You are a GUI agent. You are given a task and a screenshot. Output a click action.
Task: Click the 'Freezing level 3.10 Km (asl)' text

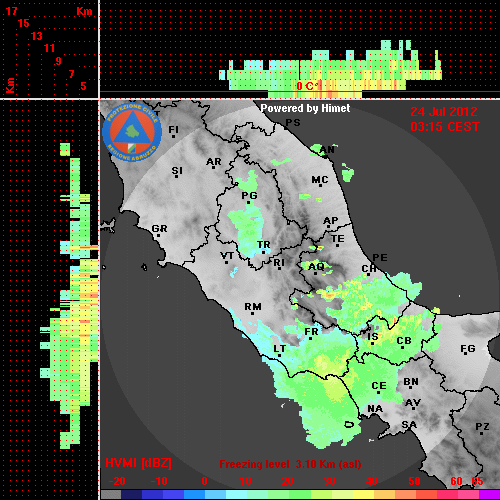290,464
